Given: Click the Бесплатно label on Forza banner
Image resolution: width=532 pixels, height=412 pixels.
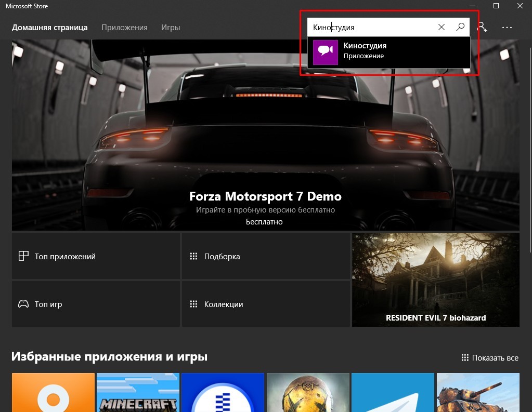Looking at the screenshot, I should coord(264,221).
